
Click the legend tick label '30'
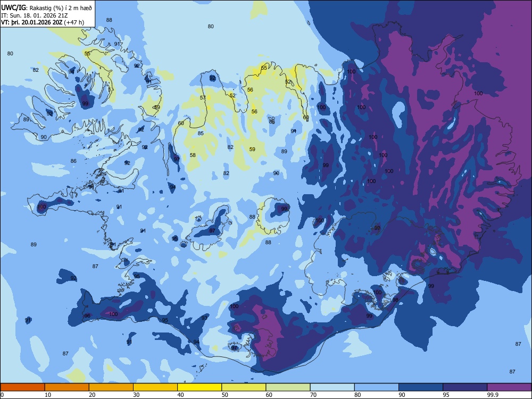coord(136,395)
